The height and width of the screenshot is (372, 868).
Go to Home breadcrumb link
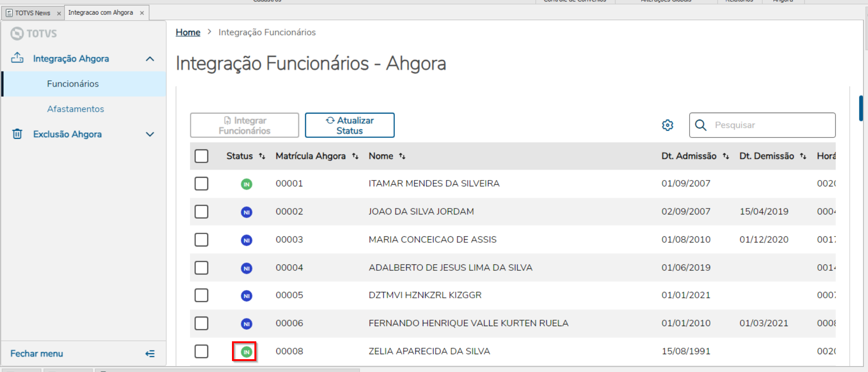pyautogui.click(x=188, y=32)
